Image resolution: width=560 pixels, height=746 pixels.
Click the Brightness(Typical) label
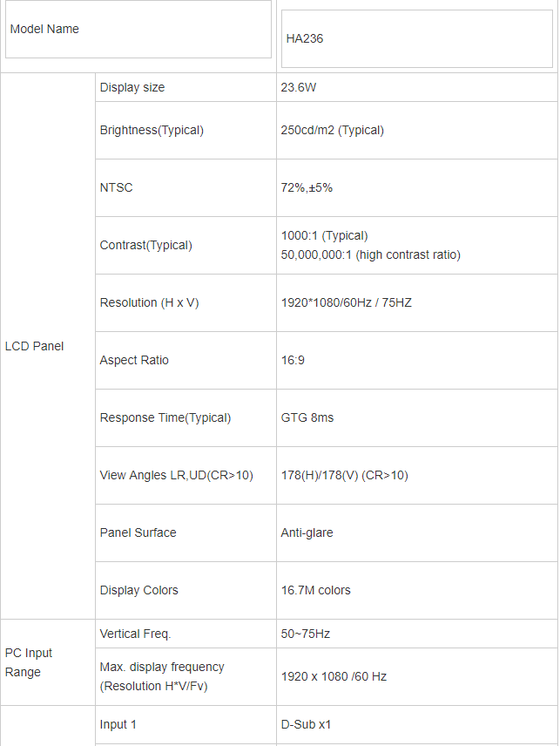pos(152,130)
